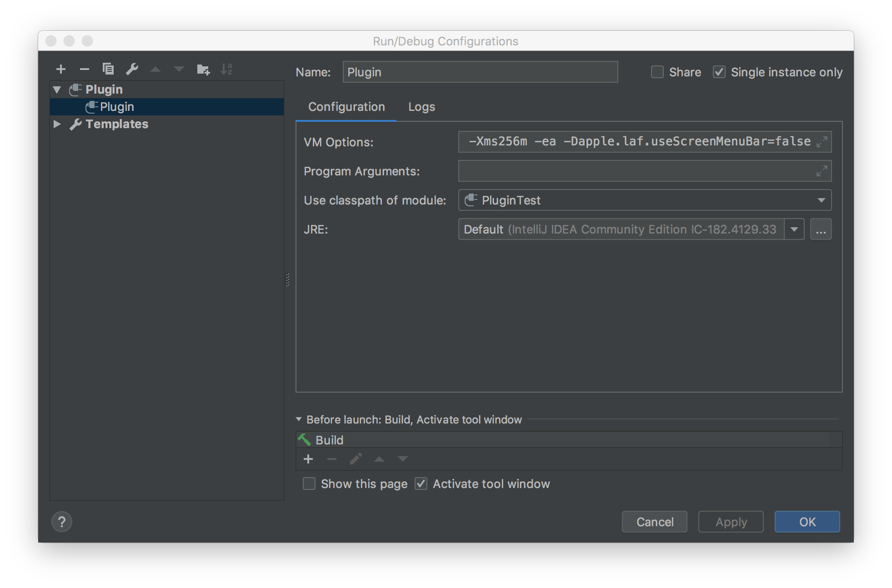892x588 pixels.
Task: Move configuration down in the list
Action: click(x=179, y=69)
